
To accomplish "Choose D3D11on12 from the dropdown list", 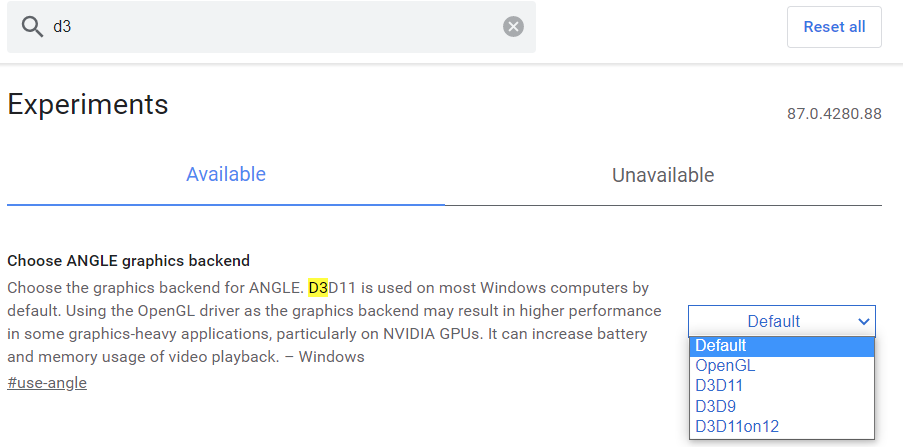I will click(737, 427).
